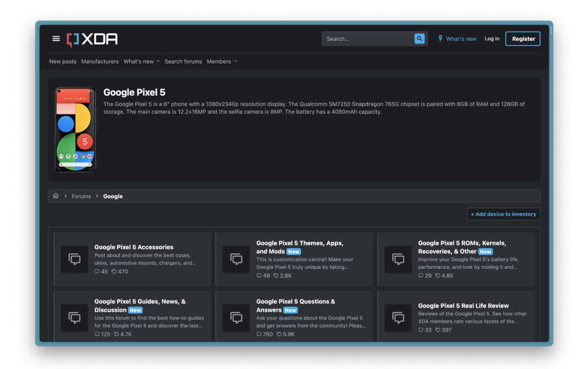Viewport: 588px width, 369px height.
Task: Go to the XDA logo homepage
Action: 92,39
